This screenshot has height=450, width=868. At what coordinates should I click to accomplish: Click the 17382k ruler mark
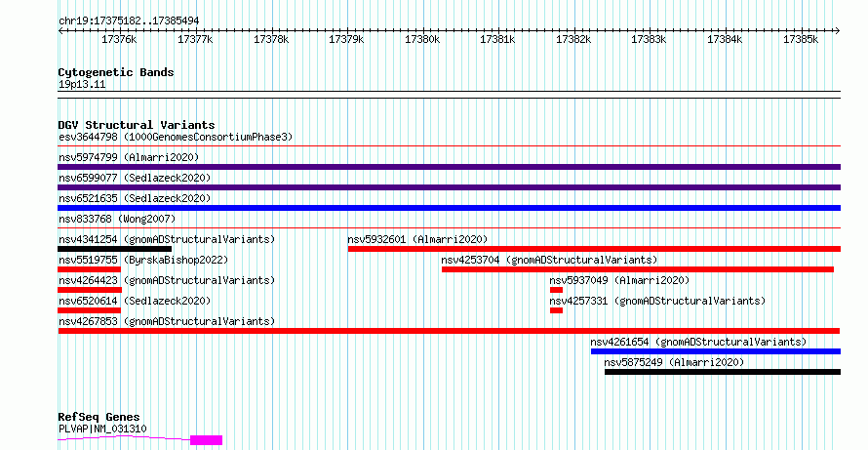point(572,39)
